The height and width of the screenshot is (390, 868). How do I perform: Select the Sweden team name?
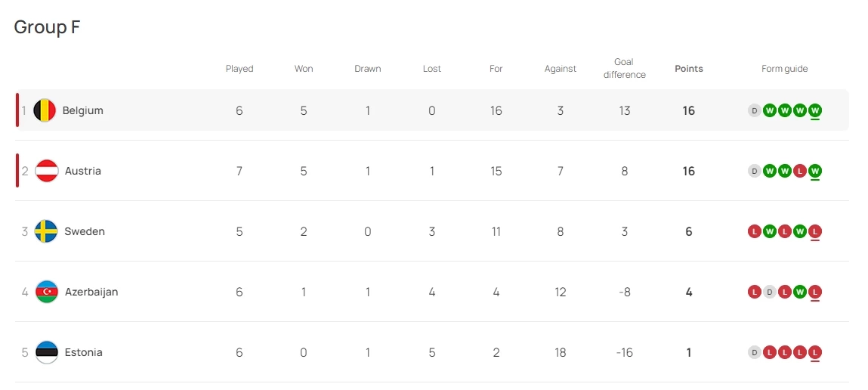[84, 231]
